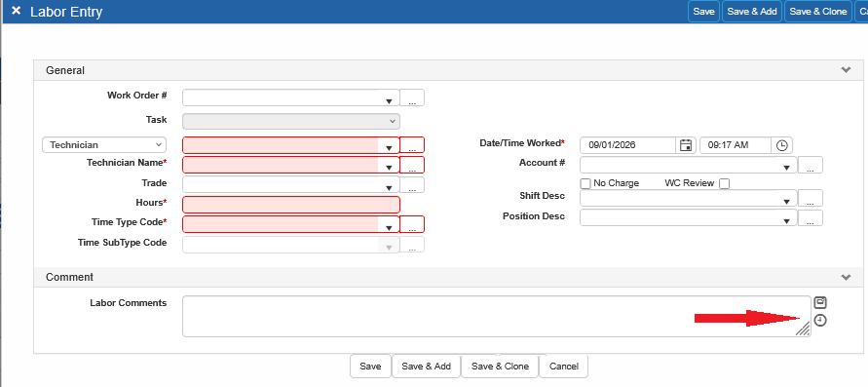
Task: Expand the Trade dropdown arrow
Action: tap(389, 188)
